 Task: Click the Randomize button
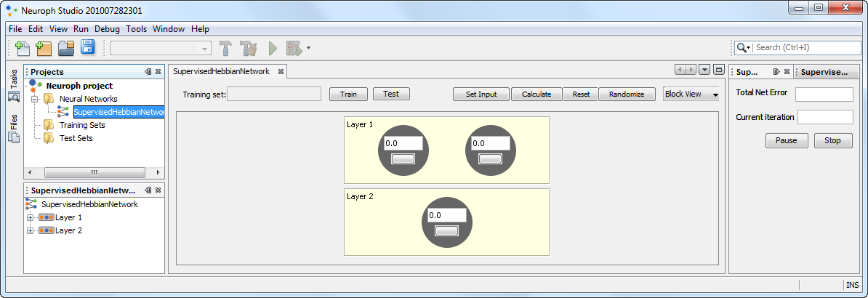(x=626, y=94)
